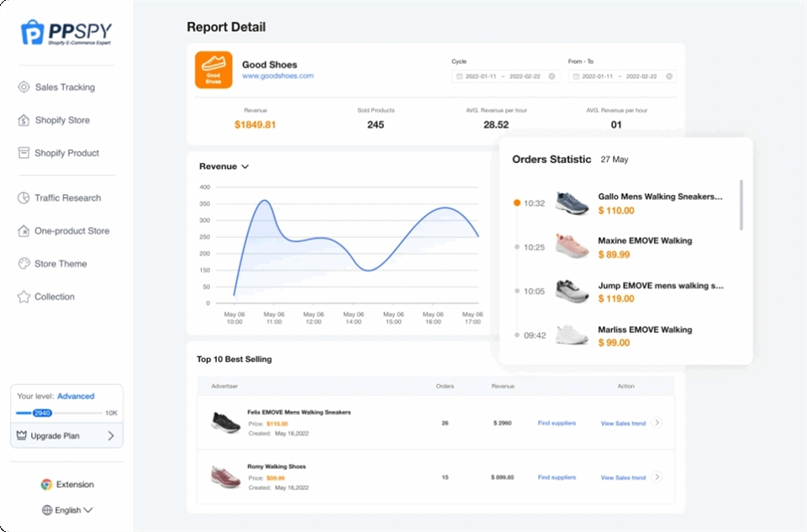Clear the From - To date range

point(668,76)
